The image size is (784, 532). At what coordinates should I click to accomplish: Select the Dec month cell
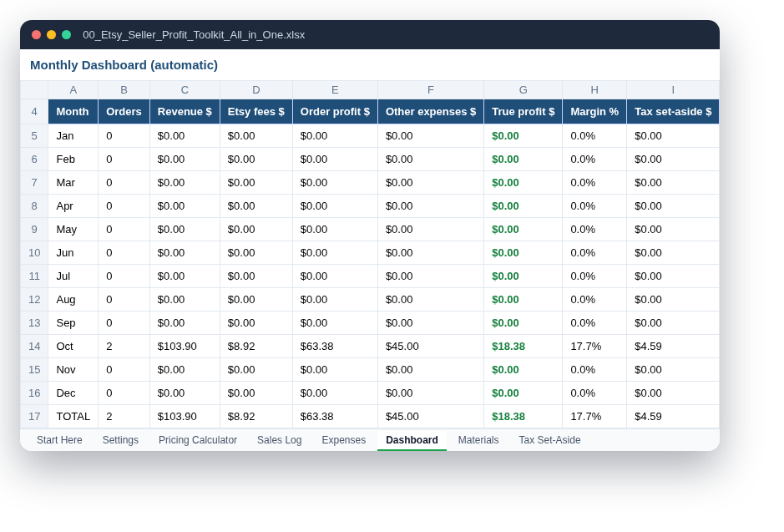click(73, 393)
